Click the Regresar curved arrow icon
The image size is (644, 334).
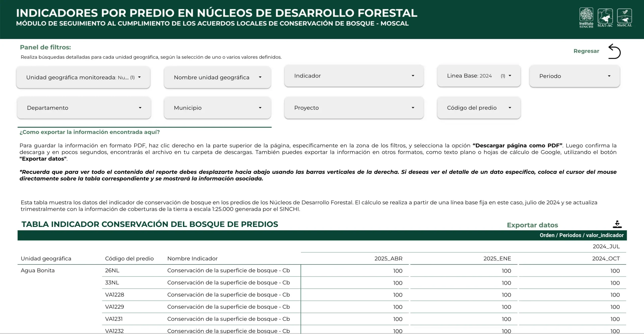615,52
